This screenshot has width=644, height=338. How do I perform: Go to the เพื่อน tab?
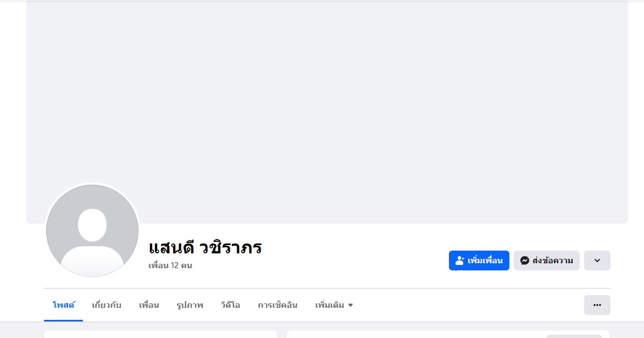pyautogui.click(x=149, y=305)
